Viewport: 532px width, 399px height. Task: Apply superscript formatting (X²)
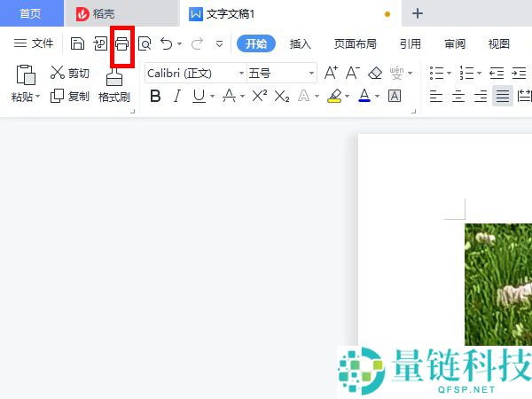(259, 96)
